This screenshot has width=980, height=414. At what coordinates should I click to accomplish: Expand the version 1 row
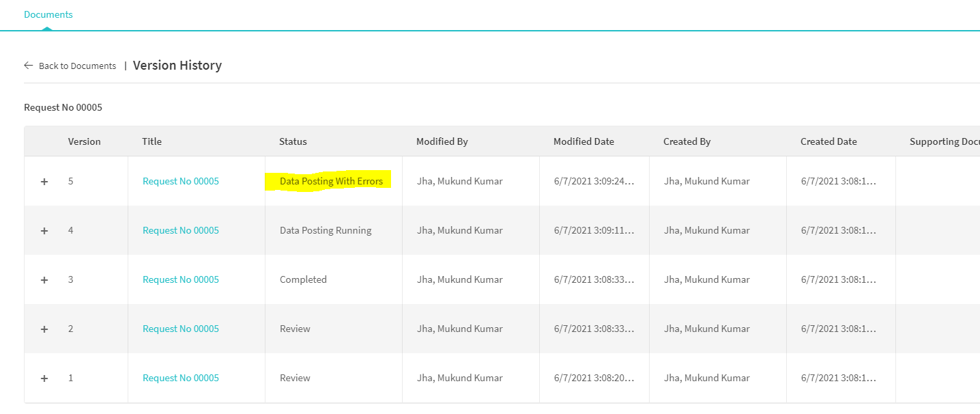[44, 378]
